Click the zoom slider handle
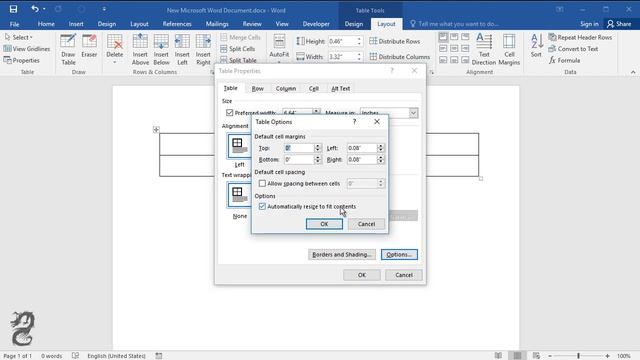The height and width of the screenshot is (360, 640). (x=578, y=356)
